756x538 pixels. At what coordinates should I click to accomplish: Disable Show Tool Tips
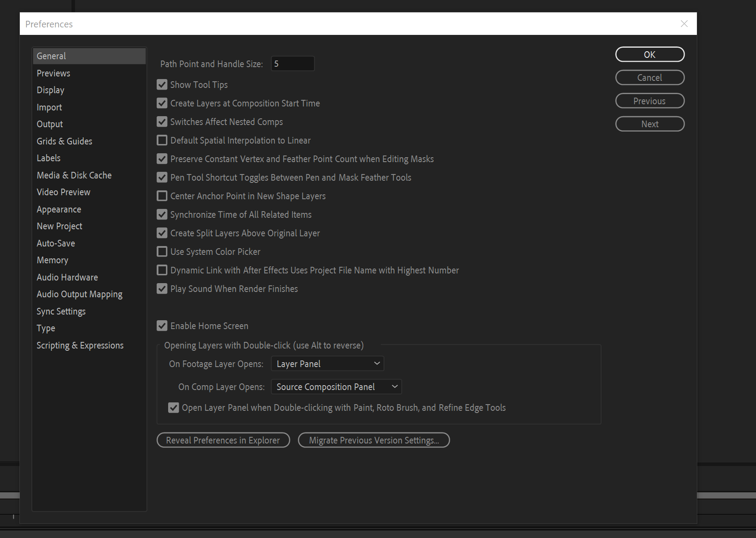click(162, 84)
